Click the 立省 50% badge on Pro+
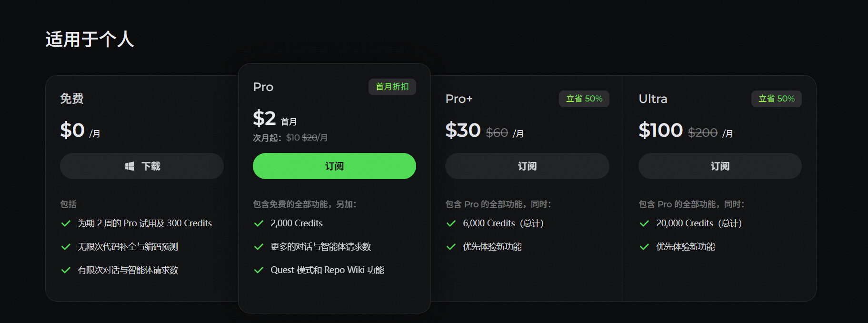This screenshot has height=323, width=868. point(584,99)
